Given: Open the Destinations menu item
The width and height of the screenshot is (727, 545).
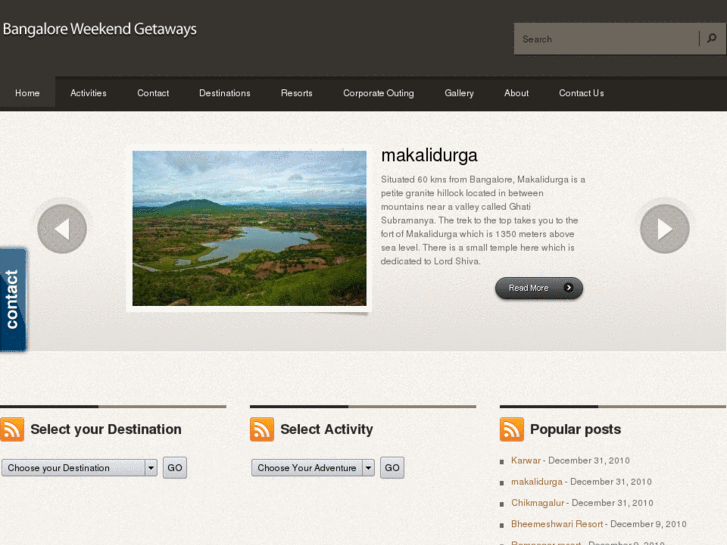Looking at the screenshot, I should [225, 93].
